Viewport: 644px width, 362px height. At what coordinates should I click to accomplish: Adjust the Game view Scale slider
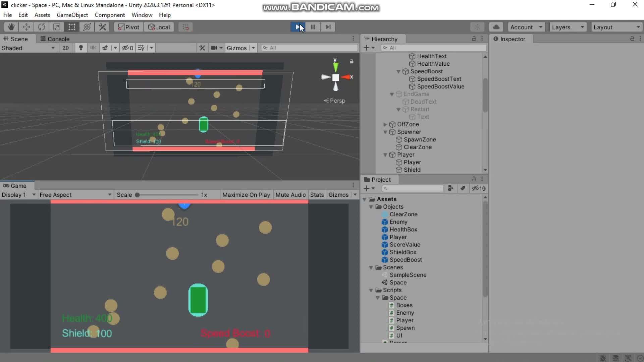click(x=137, y=195)
